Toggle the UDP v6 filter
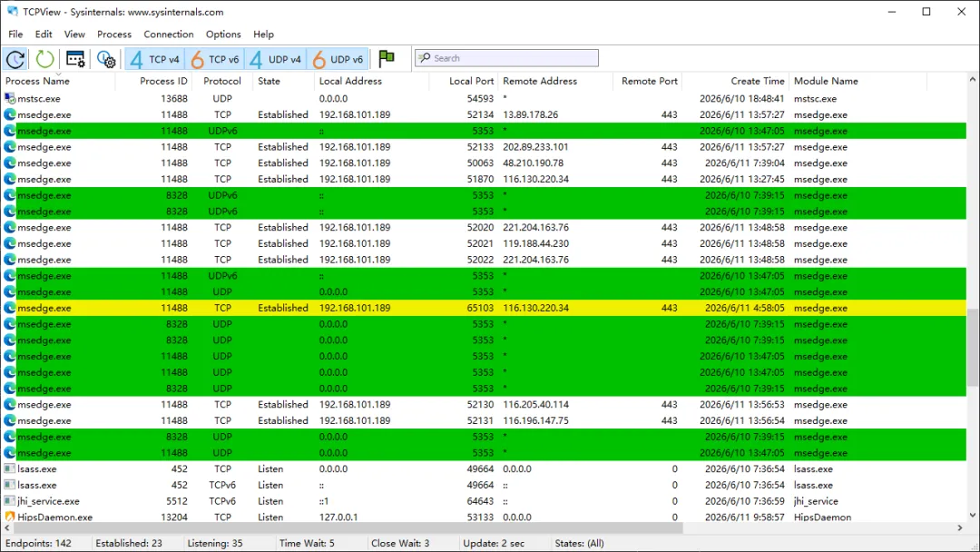 [338, 59]
